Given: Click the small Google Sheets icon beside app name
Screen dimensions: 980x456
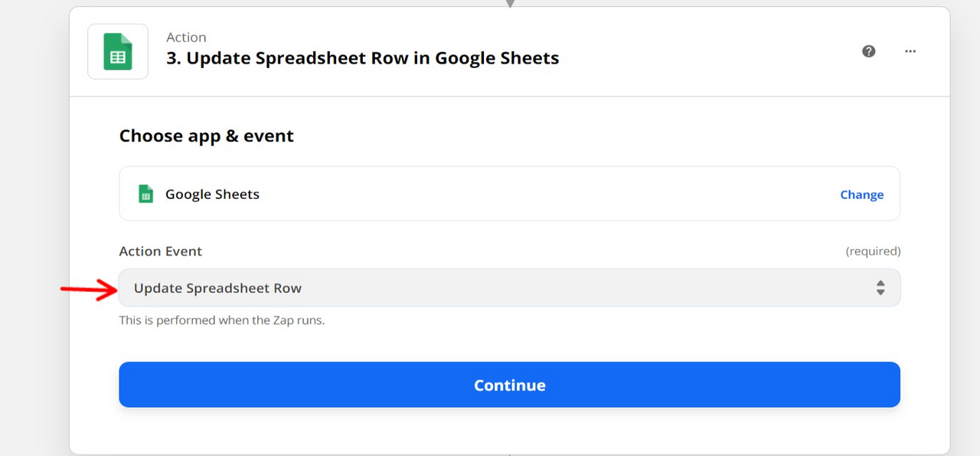Looking at the screenshot, I should (145, 194).
